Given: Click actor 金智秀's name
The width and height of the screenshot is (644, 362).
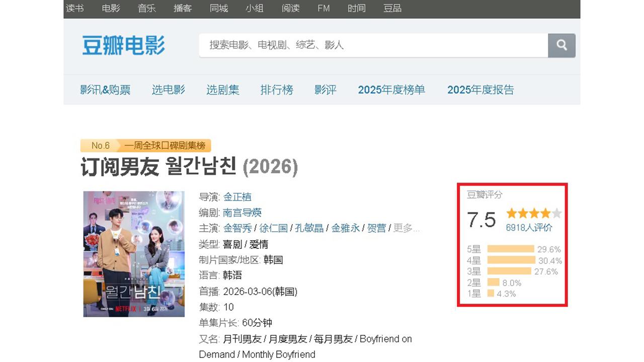Looking at the screenshot, I should point(237,228).
